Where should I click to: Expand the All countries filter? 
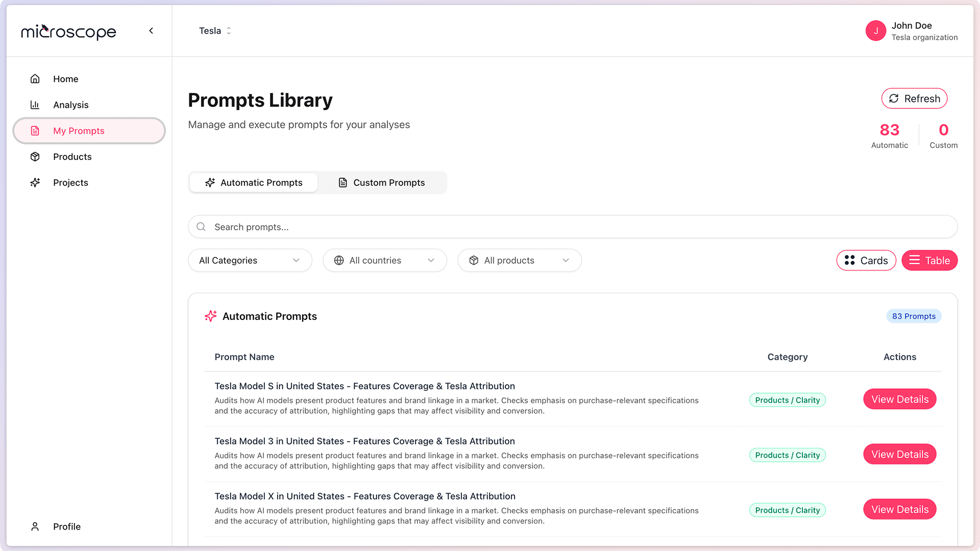coord(384,260)
